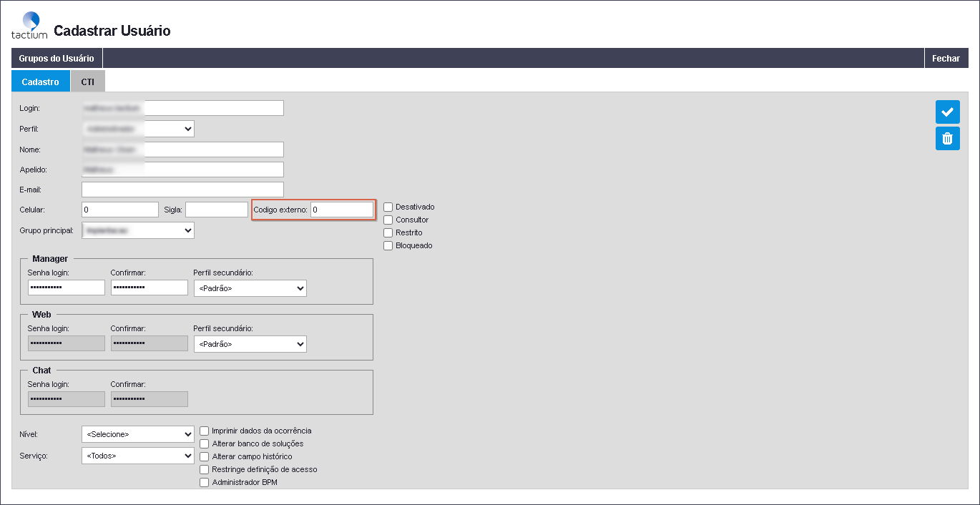The image size is (980, 505).
Task: Tick the Consultor checkbox
Action: point(388,220)
